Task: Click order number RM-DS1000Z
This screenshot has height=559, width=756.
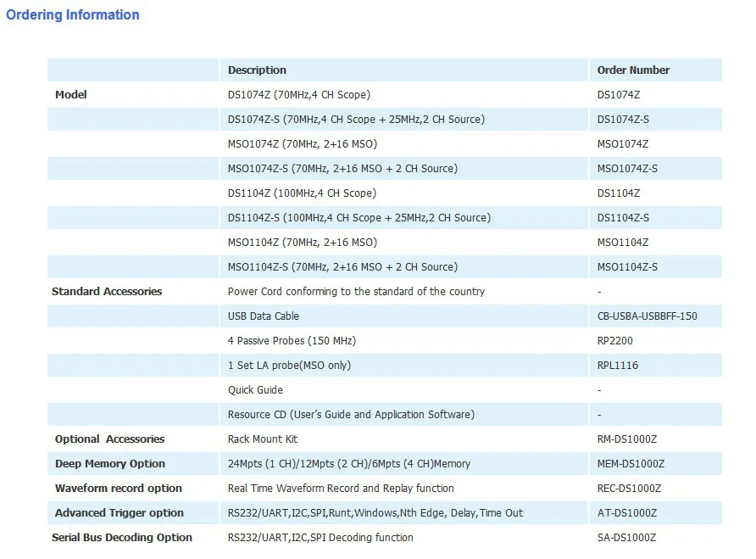Action: click(627, 439)
